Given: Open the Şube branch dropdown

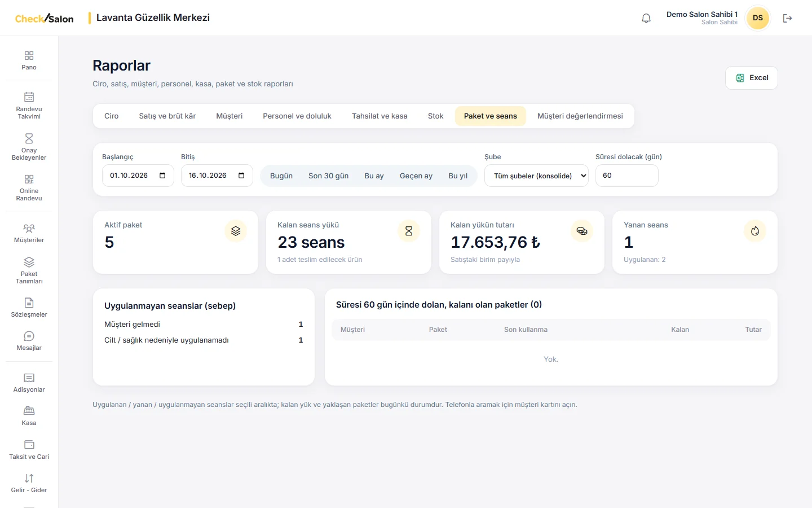Looking at the screenshot, I should (536, 176).
